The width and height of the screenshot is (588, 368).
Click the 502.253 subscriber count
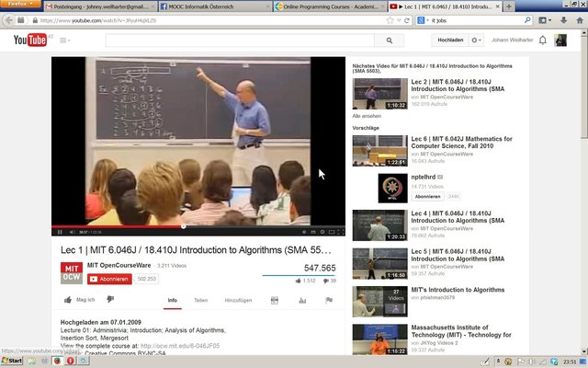147,279
